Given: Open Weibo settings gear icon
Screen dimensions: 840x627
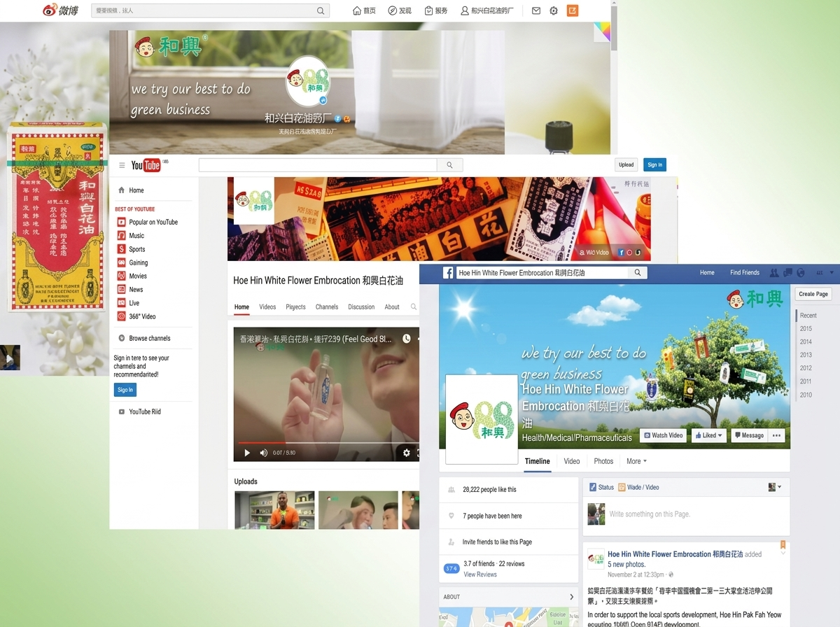Looking at the screenshot, I should pos(554,10).
